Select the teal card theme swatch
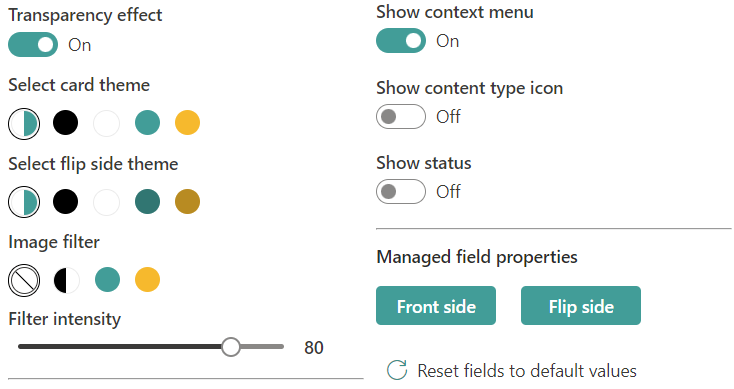734x389 pixels. [147, 123]
